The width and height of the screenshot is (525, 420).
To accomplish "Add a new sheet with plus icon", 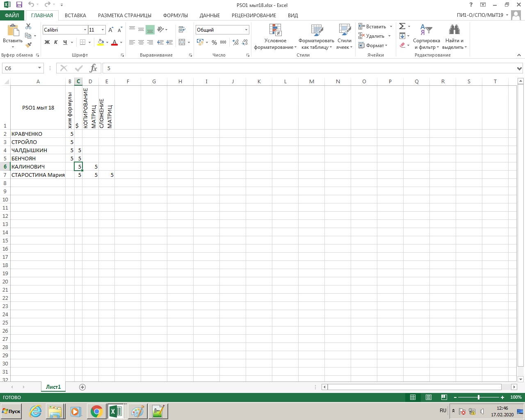I will [x=82, y=387].
